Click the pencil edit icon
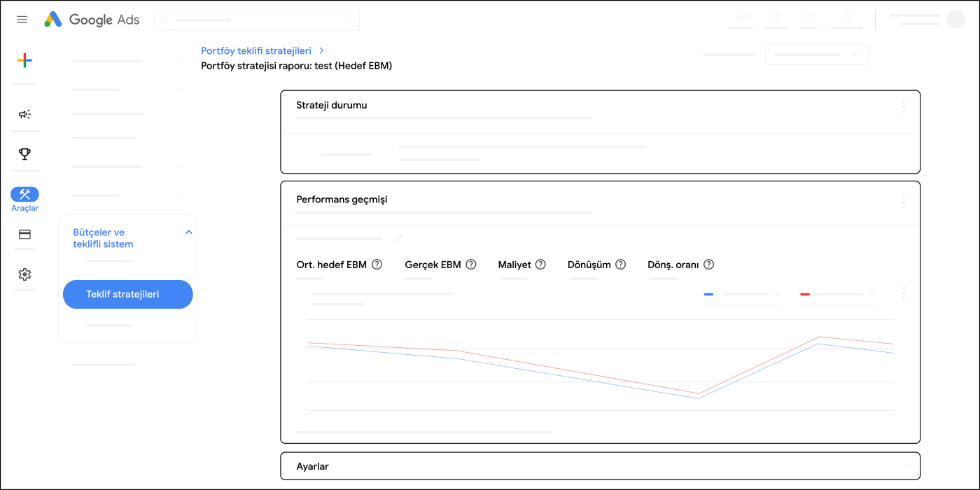Image resolution: width=980 pixels, height=490 pixels. click(398, 239)
